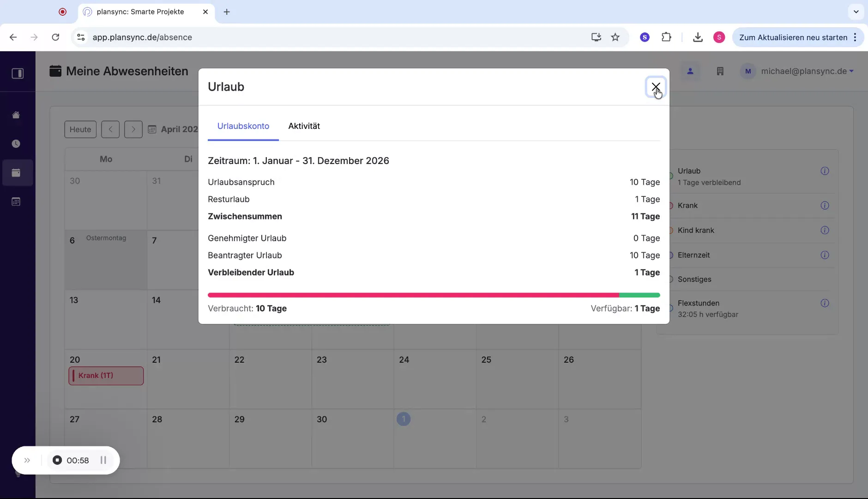Switch to the Aktivität tab

(304, 126)
